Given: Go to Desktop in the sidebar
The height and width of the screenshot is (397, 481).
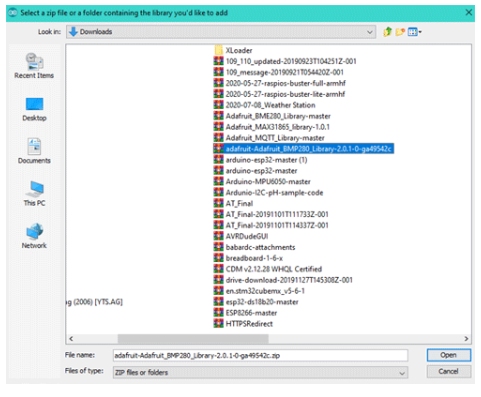Looking at the screenshot, I should 34,109.
